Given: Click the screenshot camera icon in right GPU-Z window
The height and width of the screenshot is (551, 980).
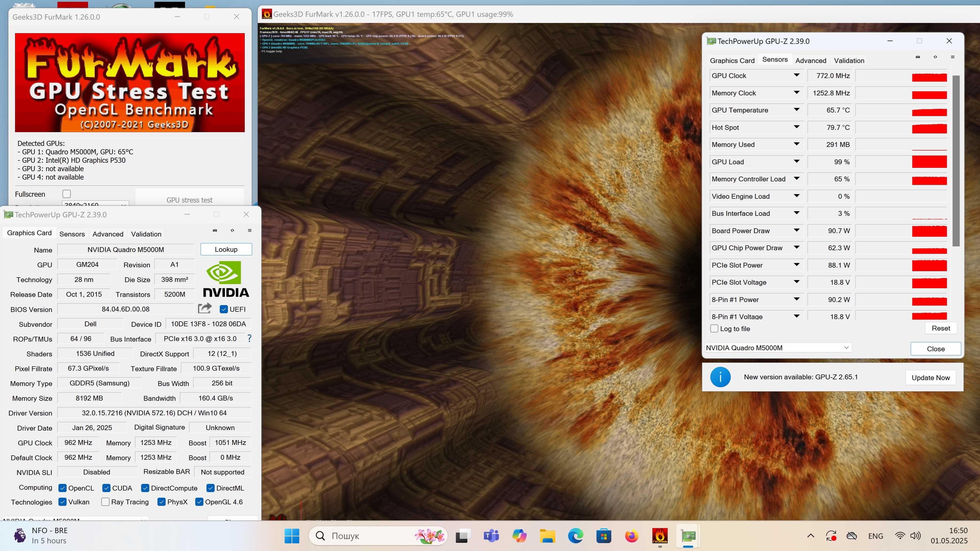Looking at the screenshot, I should (918, 57).
